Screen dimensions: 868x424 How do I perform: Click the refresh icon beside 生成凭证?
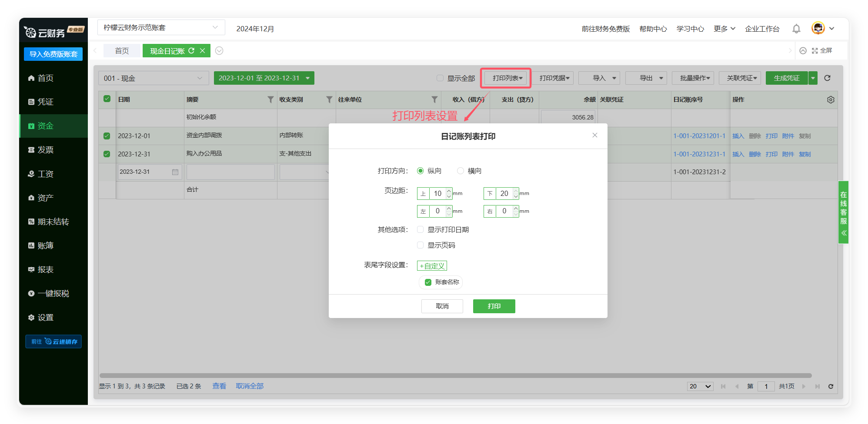tap(827, 78)
